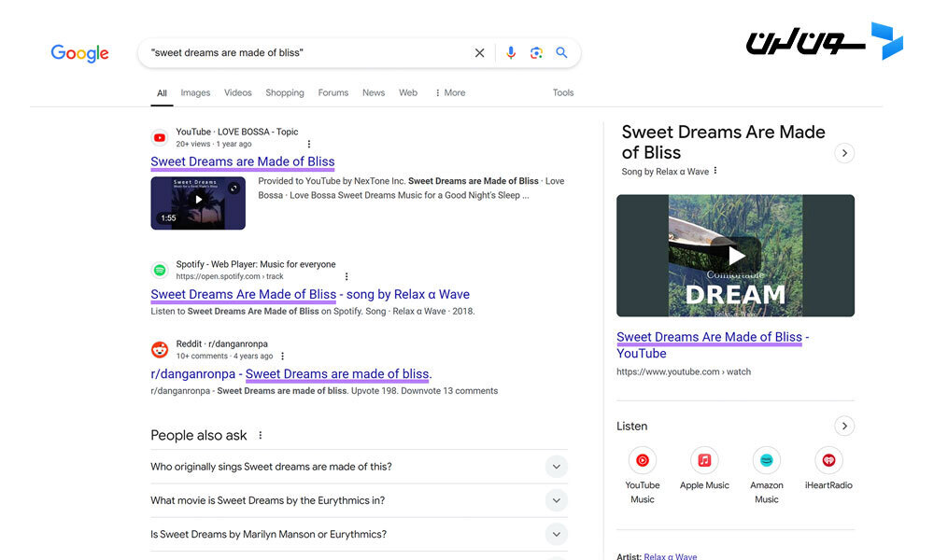Select the All results tab
The width and height of the screenshot is (934, 560).
[x=162, y=92]
